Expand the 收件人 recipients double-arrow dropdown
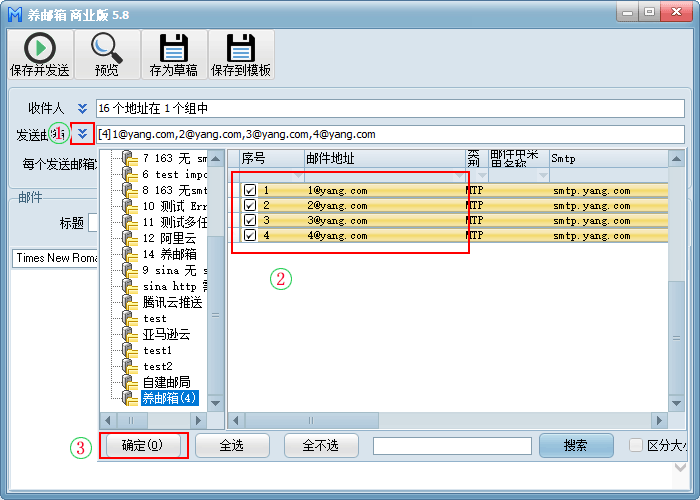Image resolution: width=700 pixels, height=500 pixels. [x=82, y=108]
